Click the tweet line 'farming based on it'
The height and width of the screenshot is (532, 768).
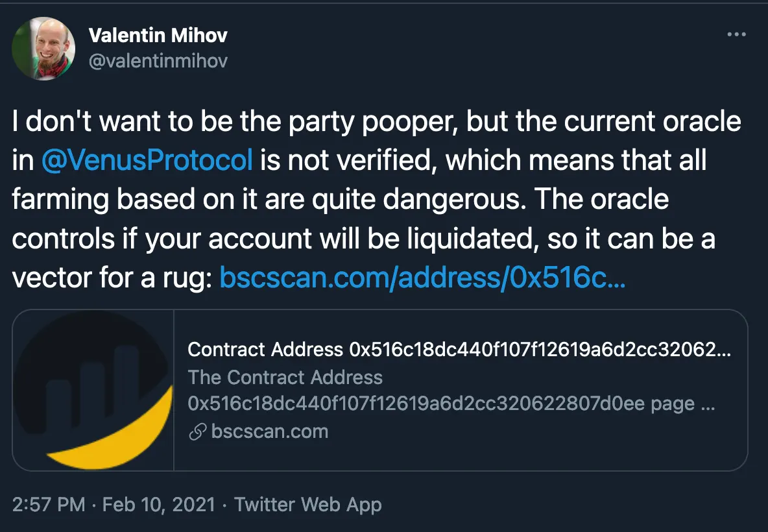(341, 200)
